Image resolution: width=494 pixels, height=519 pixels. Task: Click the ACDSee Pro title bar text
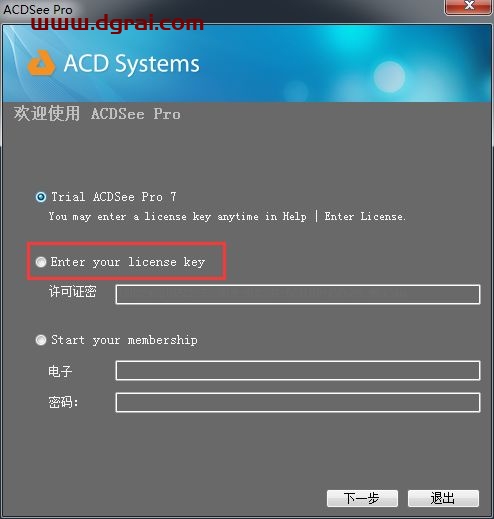tap(38, 10)
